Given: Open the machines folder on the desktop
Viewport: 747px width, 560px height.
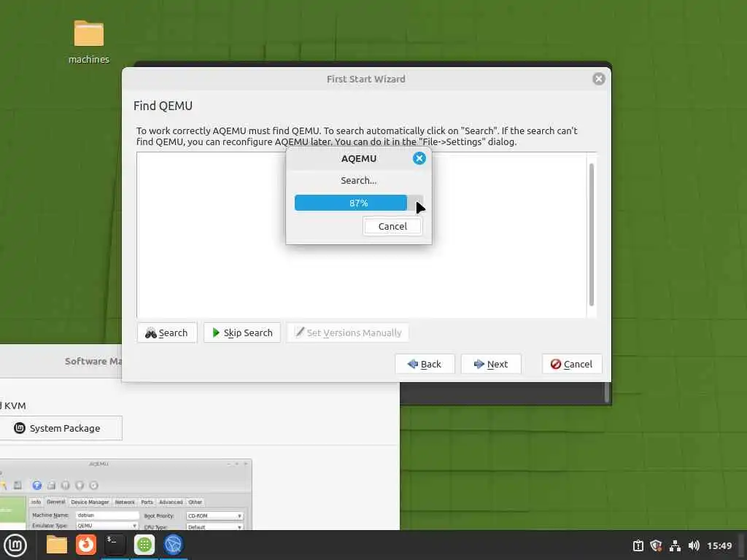Looking at the screenshot, I should [88, 42].
